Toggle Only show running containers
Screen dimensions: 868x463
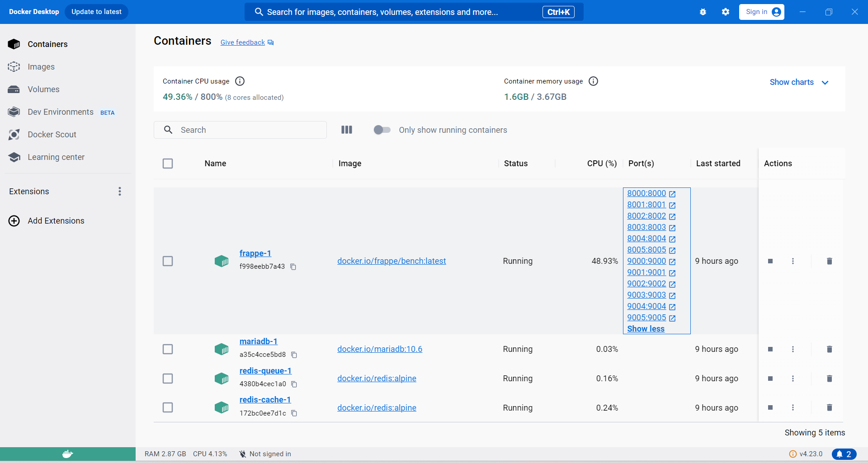click(382, 130)
